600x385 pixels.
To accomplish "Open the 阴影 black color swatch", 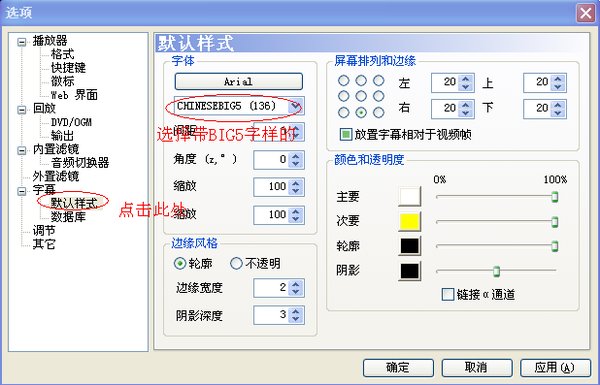I will pos(409,271).
